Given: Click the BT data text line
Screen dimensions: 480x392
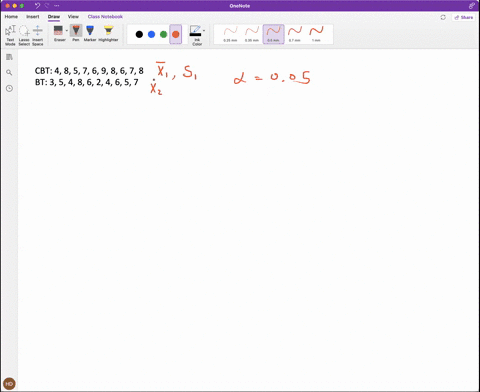Looking at the screenshot, I should (x=87, y=82).
